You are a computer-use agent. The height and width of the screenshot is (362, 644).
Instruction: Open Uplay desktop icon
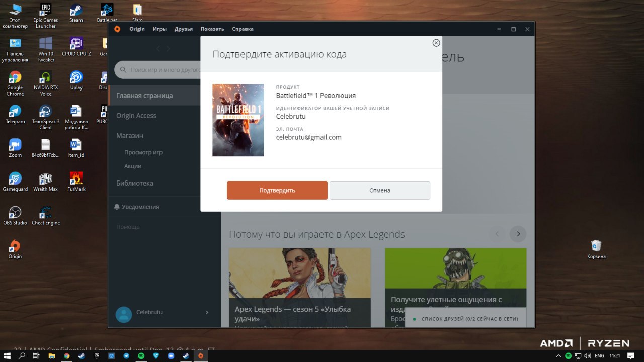76,81
